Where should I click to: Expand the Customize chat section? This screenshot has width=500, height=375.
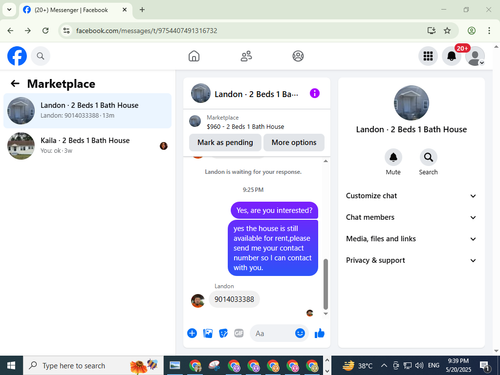click(411, 196)
